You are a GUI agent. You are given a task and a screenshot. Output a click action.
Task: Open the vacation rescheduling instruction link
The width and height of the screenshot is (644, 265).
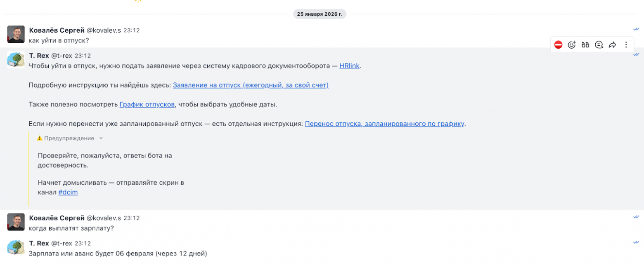point(384,124)
